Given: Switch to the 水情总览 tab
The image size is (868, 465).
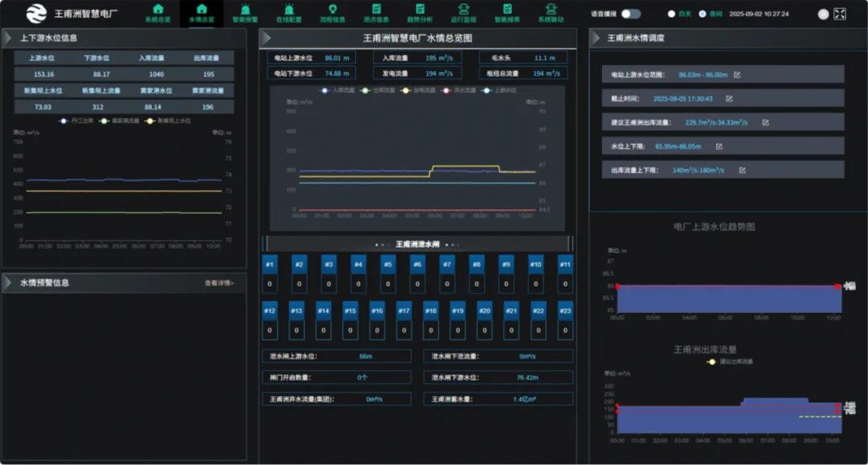Looking at the screenshot, I should tap(202, 14).
